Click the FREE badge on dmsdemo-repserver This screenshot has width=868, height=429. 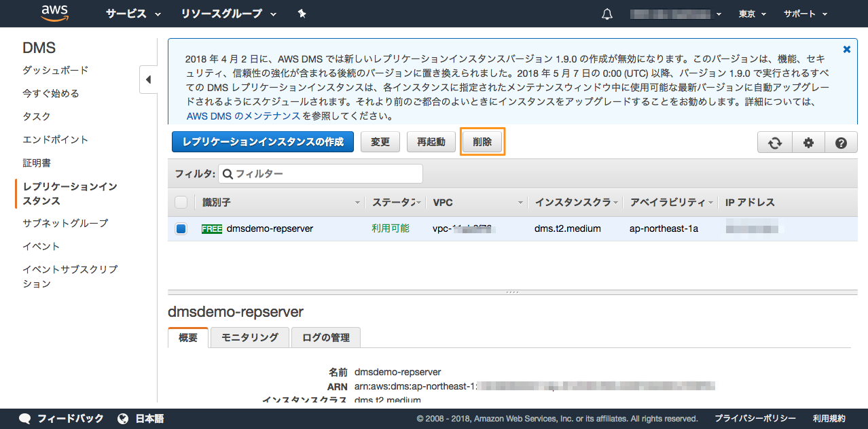[212, 228]
